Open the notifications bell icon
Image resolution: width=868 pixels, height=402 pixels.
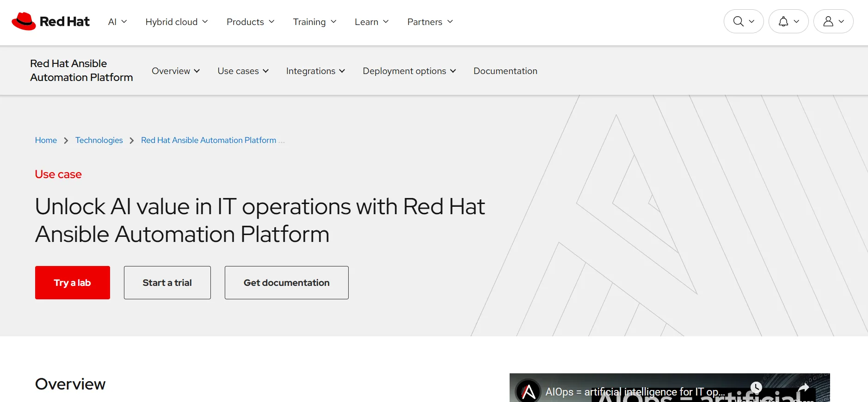pyautogui.click(x=788, y=21)
